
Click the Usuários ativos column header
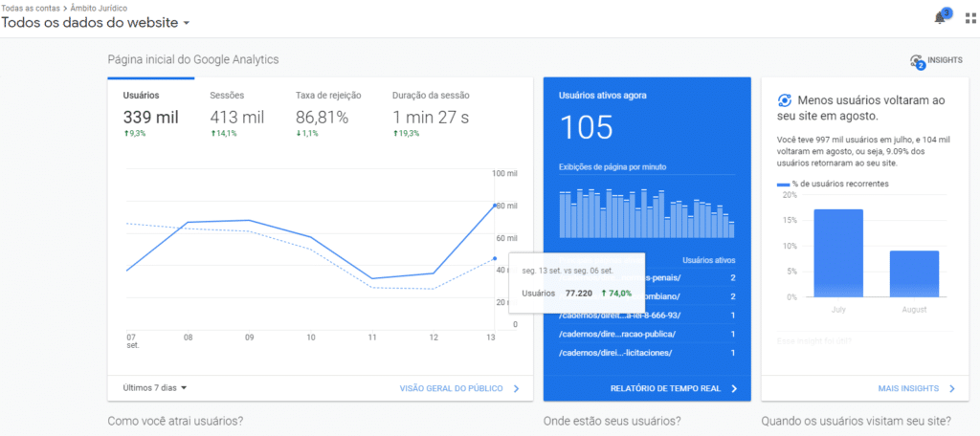point(709,260)
